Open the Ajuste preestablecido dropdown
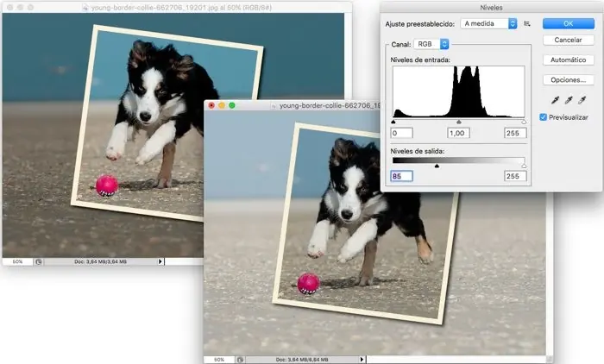 click(489, 23)
